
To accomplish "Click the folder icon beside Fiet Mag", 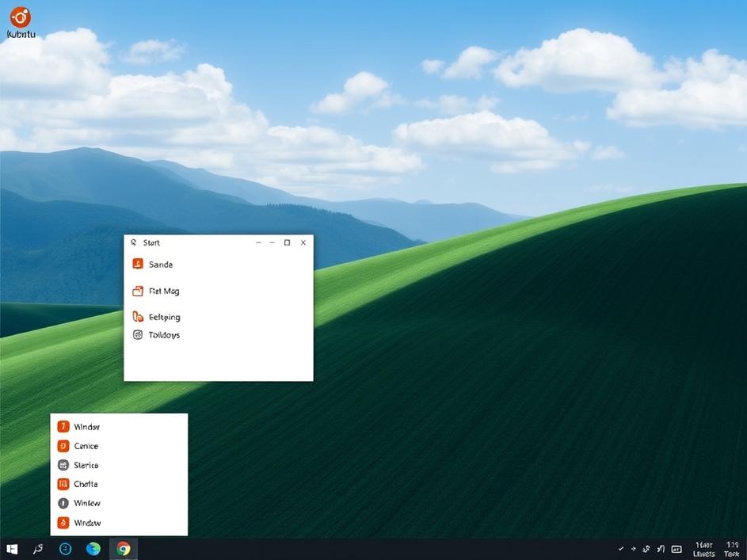I will 138,291.
